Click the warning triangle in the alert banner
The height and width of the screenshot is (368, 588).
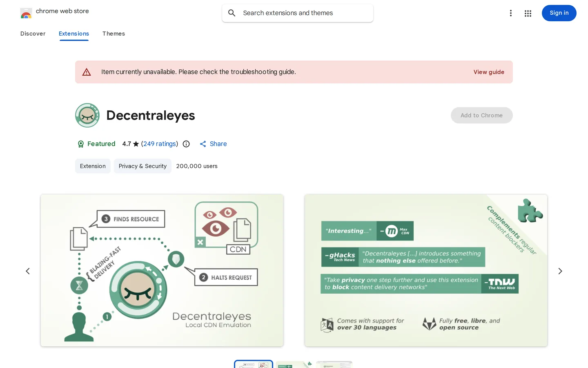point(87,72)
